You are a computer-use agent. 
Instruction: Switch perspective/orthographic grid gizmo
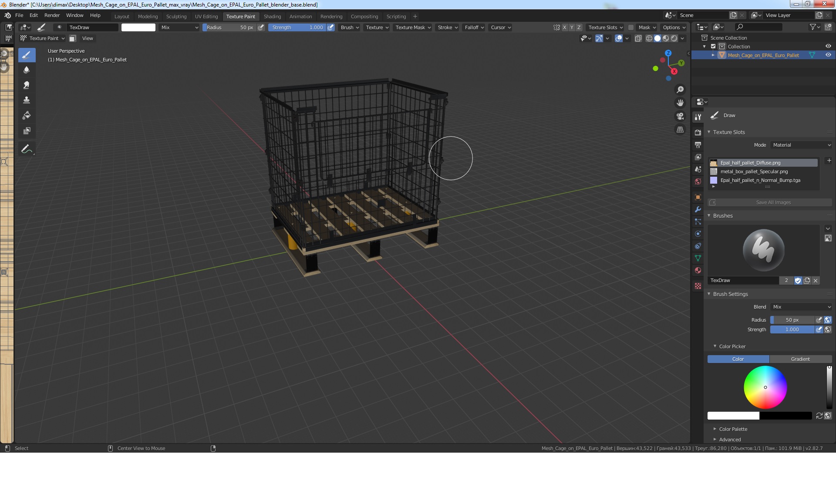[x=680, y=130]
